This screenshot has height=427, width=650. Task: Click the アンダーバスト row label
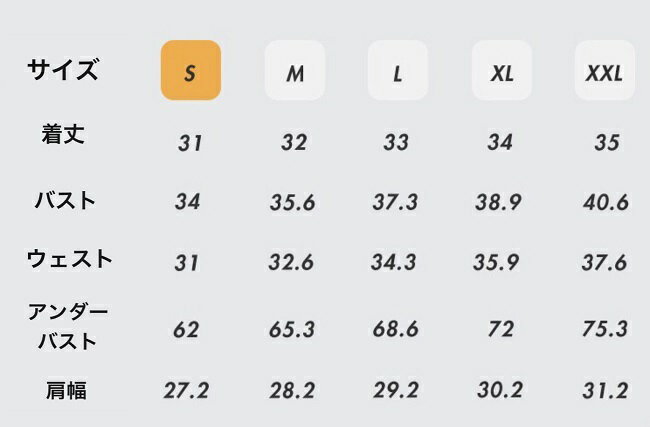[x=68, y=326]
